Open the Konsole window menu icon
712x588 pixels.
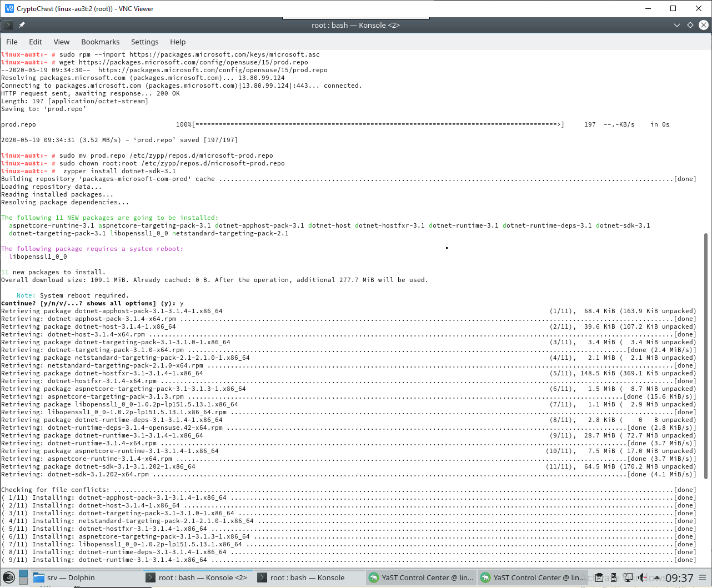click(x=8, y=25)
